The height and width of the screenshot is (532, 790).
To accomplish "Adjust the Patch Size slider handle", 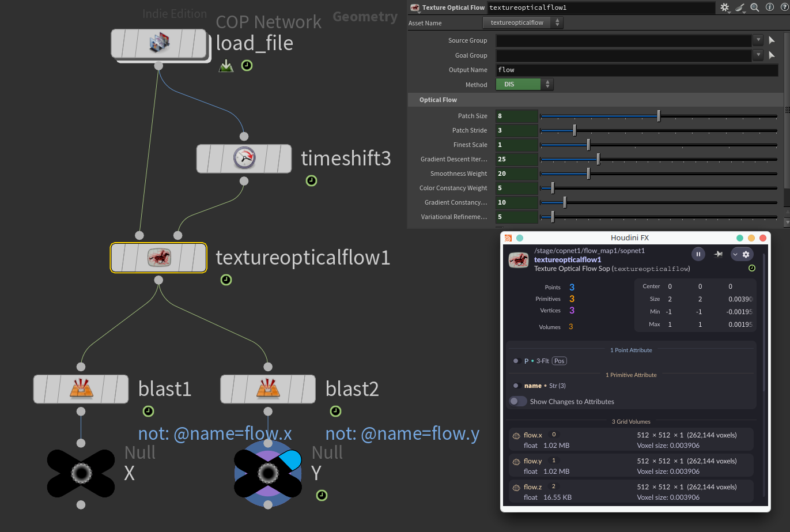I will coord(659,116).
